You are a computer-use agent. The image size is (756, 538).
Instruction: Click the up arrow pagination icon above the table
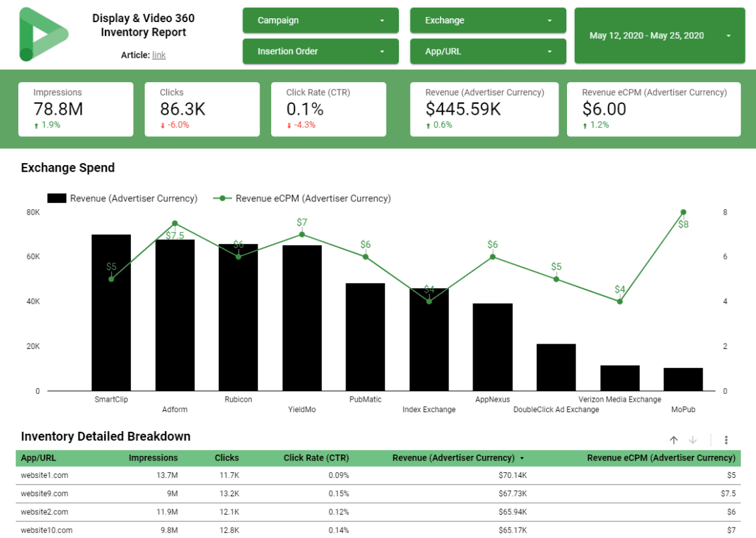tap(674, 440)
